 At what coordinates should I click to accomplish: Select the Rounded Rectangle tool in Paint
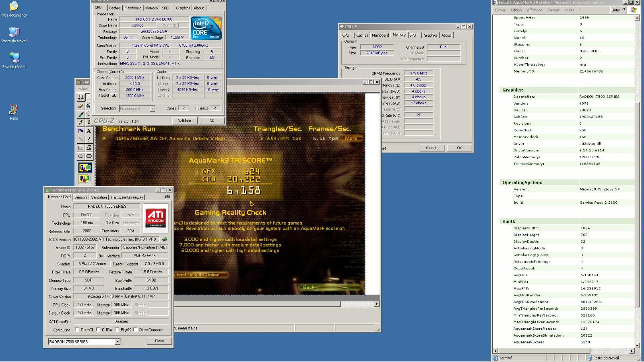89,156
